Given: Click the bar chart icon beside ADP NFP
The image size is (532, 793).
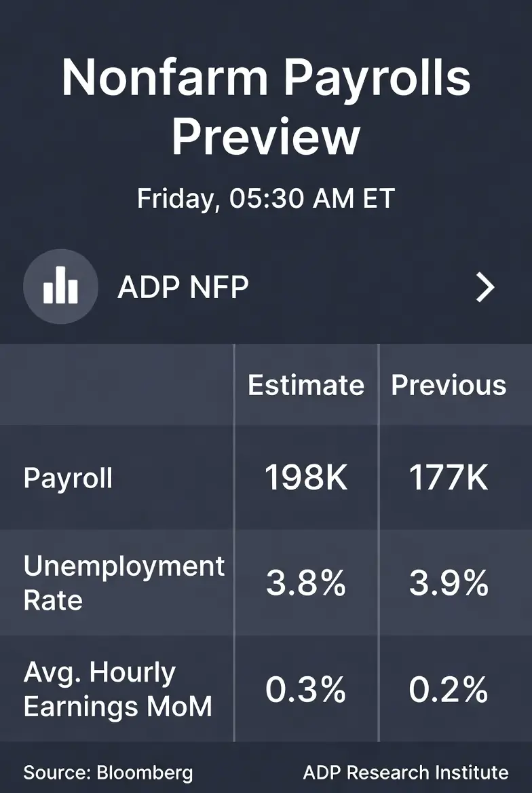Looking at the screenshot, I should tap(60, 287).
